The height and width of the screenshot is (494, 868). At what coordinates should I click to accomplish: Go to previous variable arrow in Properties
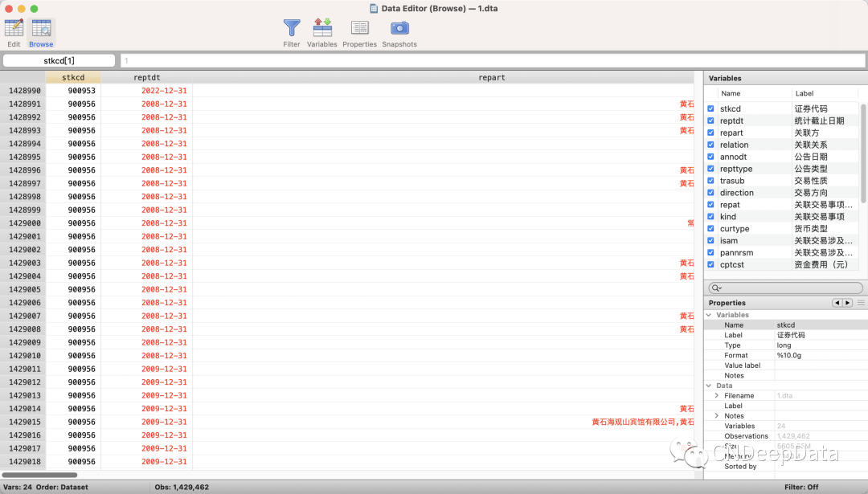(x=837, y=303)
